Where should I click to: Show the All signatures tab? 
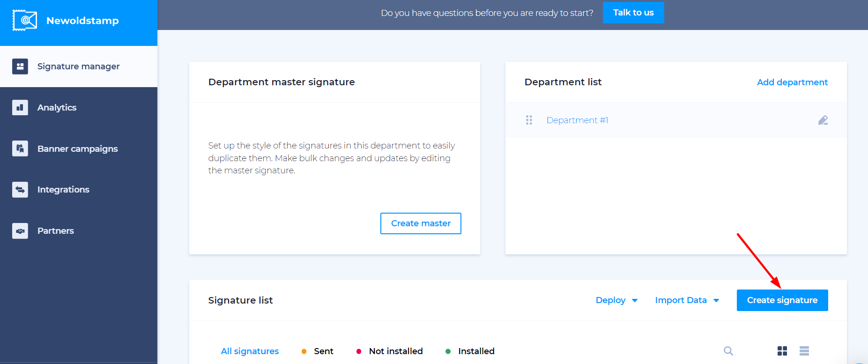tap(250, 351)
